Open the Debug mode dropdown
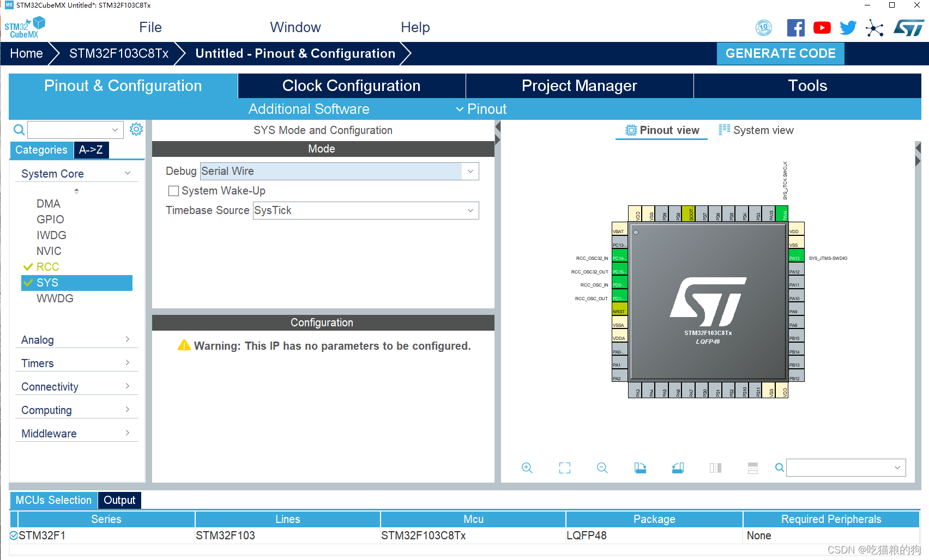 pyautogui.click(x=470, y=171)
